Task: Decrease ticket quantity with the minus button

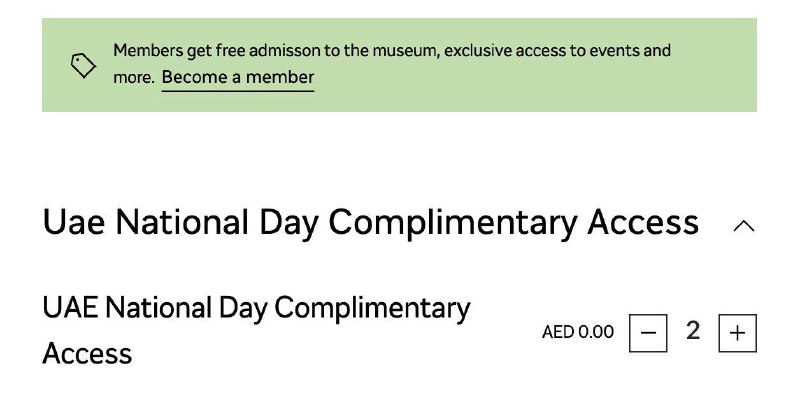Action: point(648,333)
